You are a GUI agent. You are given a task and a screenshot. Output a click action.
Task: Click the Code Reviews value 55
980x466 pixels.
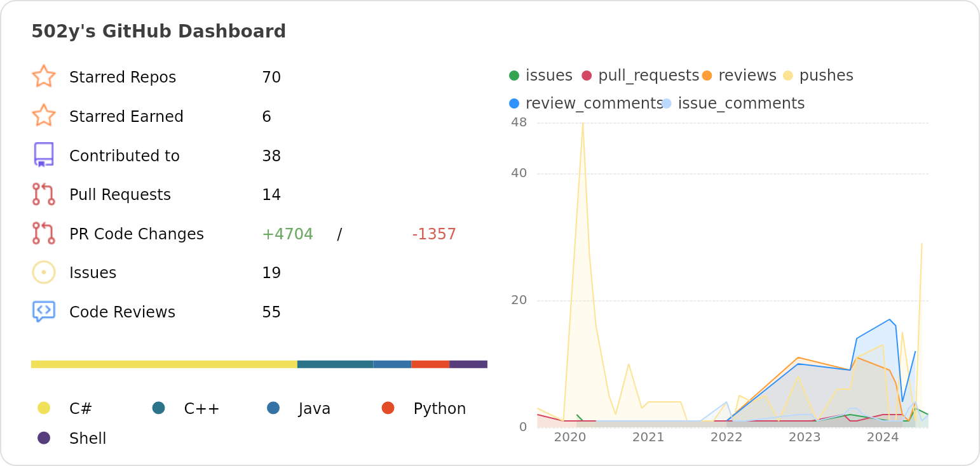coord(271,312)
